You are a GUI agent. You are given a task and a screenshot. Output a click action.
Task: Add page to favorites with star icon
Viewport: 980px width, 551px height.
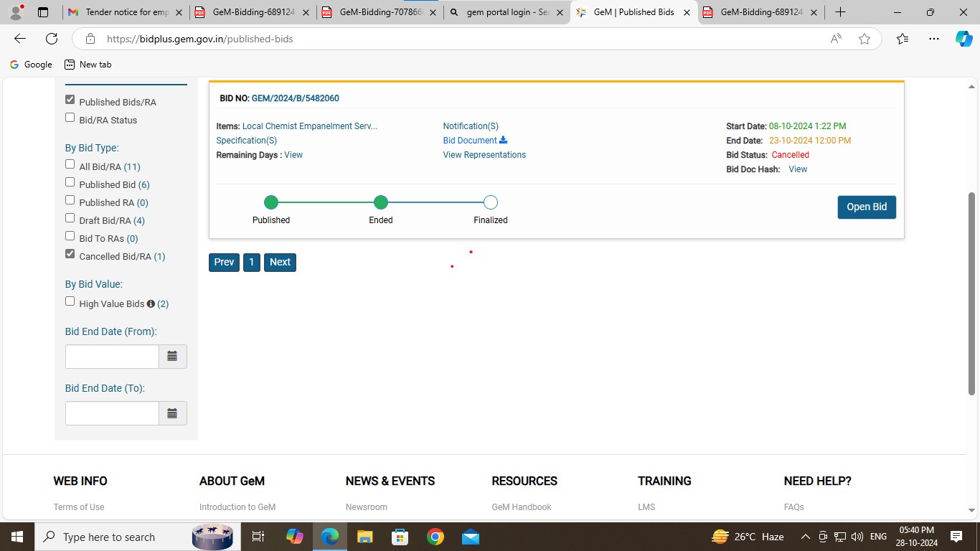pyautogui.click(x=864, y=39)
